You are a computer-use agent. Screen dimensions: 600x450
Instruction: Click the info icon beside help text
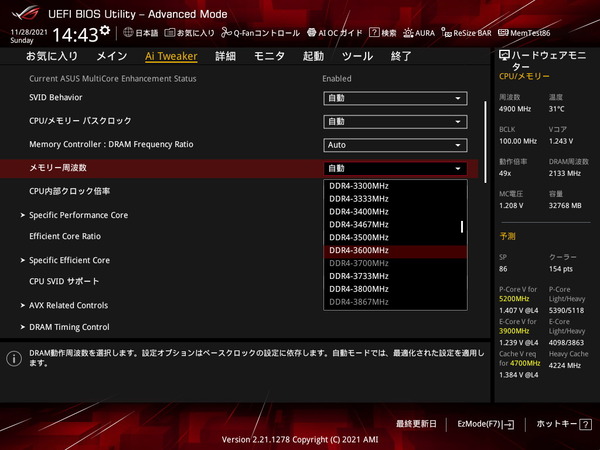[14, 359]
